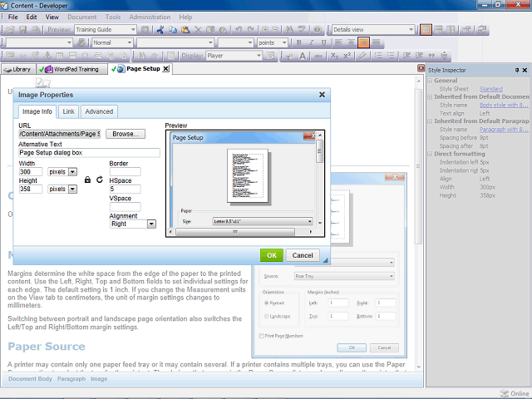Click the Help question mark icon
The height and width of the screenshot is (399, 532).
pos(318,30)
